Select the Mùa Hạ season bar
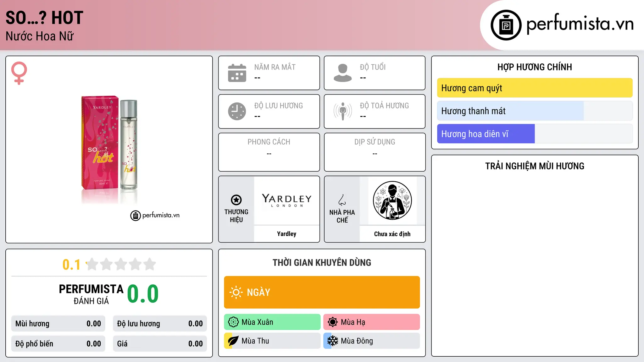Image resolution: width=644 pixels, height=362 pixels. [372, 322]
